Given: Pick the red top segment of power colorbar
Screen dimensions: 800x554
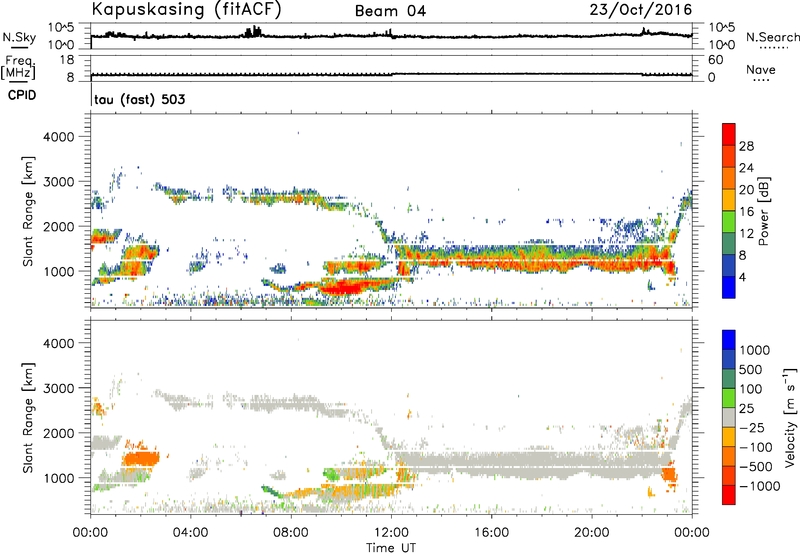Looking at the screenshot, I should pos(729,134).
